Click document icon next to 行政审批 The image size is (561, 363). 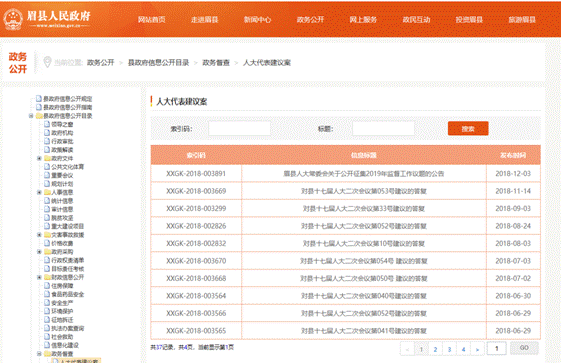point(47,141)
